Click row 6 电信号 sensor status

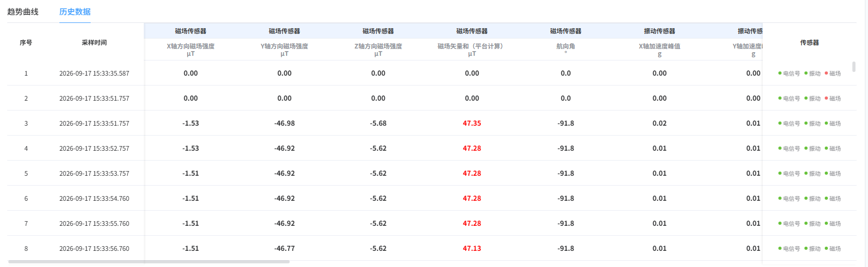(x=789, y=199)
